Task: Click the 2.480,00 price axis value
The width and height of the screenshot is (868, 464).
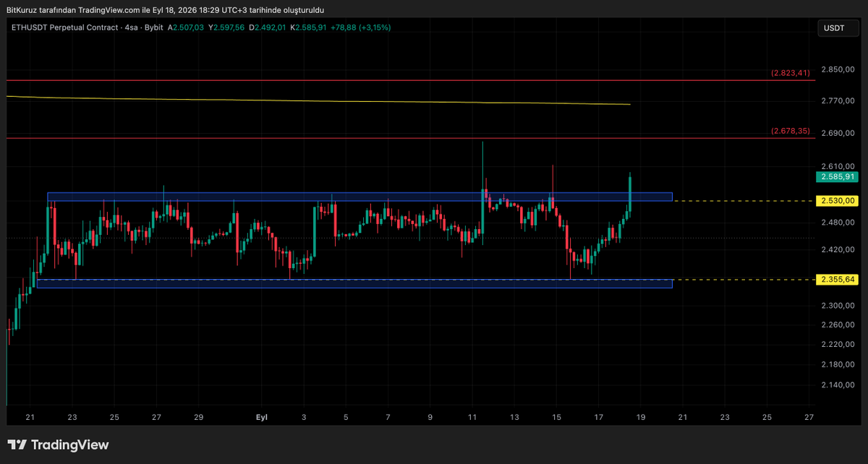Action: click(x=838, y=222)
